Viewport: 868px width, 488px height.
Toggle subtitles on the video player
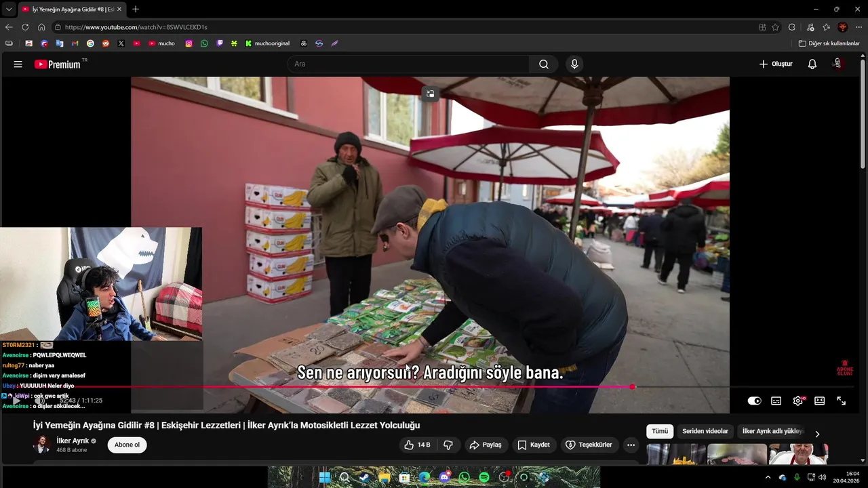tap(776, 401)
